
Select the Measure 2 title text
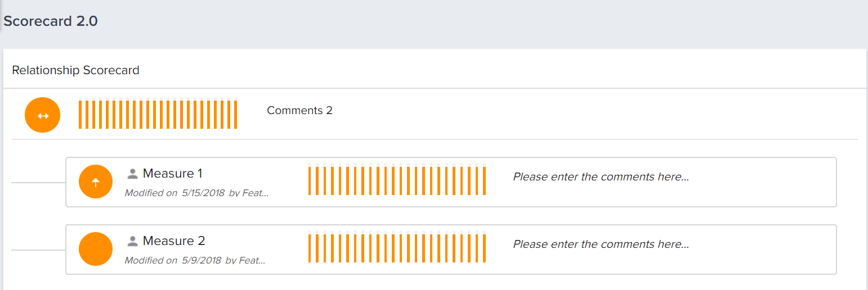tap(174, 241)
